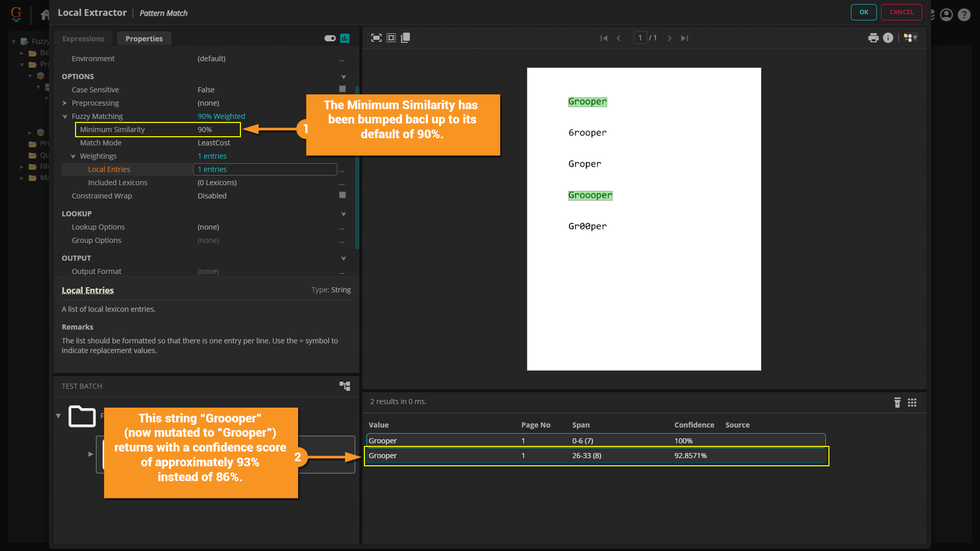Collapse the OPTIONS section chevron
This screenshot has height=551, width=980.
tap(344, 77)
